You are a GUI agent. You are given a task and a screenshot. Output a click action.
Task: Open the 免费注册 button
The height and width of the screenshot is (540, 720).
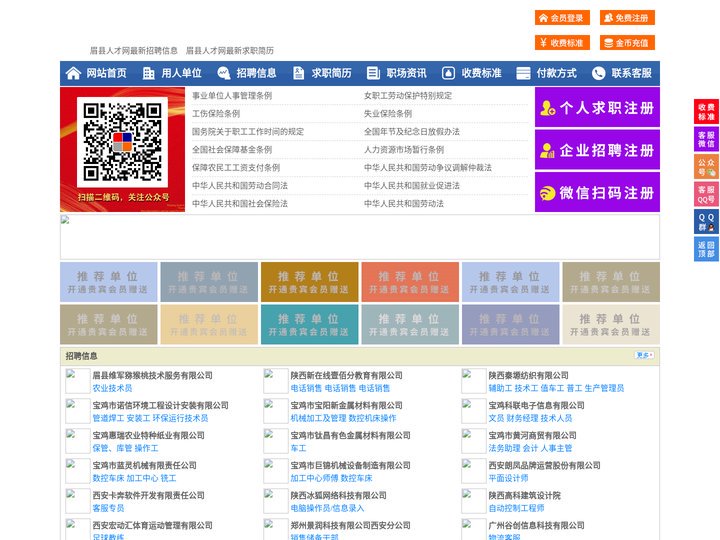[627, 18]
